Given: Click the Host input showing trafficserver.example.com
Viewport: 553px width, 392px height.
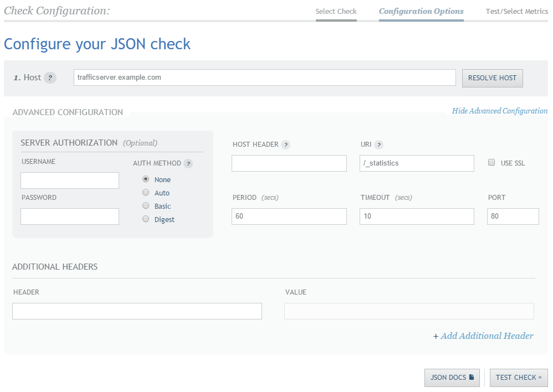Looking at the screenshot, I should pyautogui.click(x=265, y=78).
